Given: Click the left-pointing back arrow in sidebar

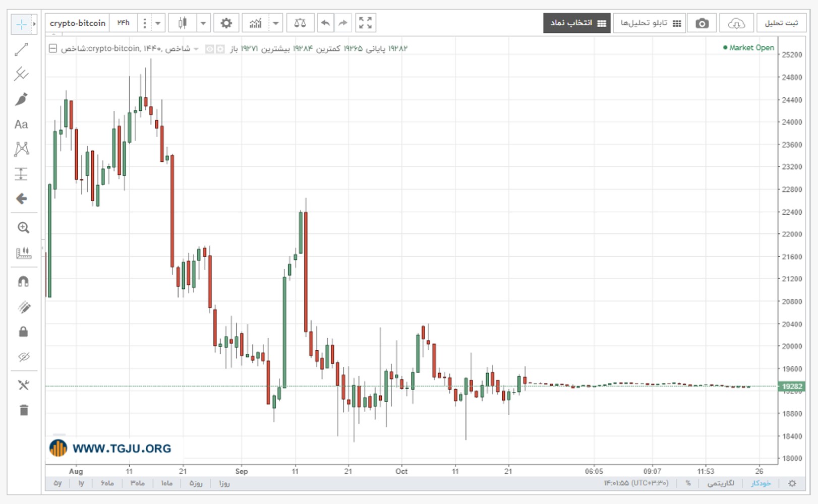Looking at the screenshot, I should click(21, 199).
